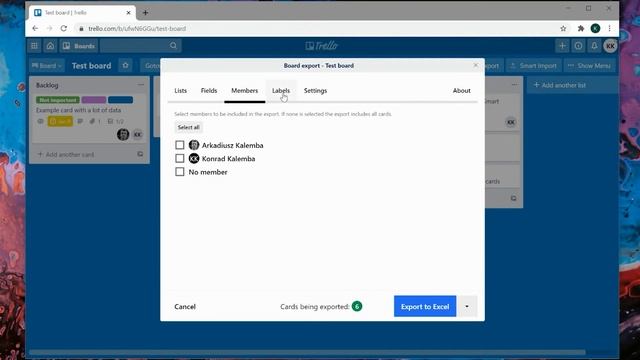Screen dimensions: 640x360
Task: Open a new browser tab
Action: click(145, 13)
